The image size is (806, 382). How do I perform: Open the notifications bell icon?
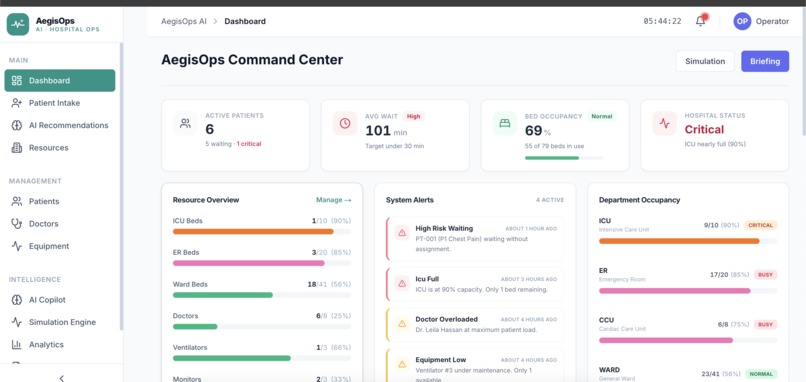pyautogui.click(x=700, y=21)
